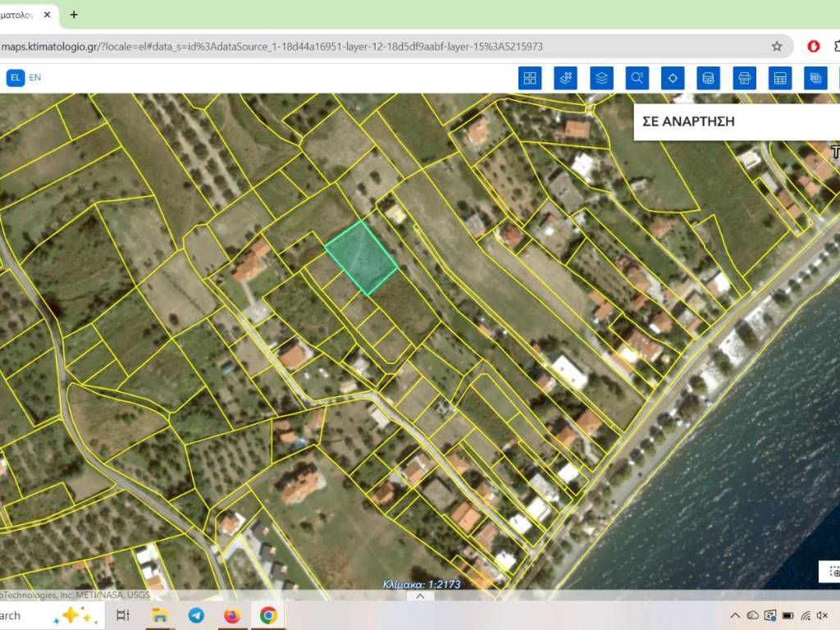
Task: Click the locate target crosshair icon
Action: (x=673, y=78)
